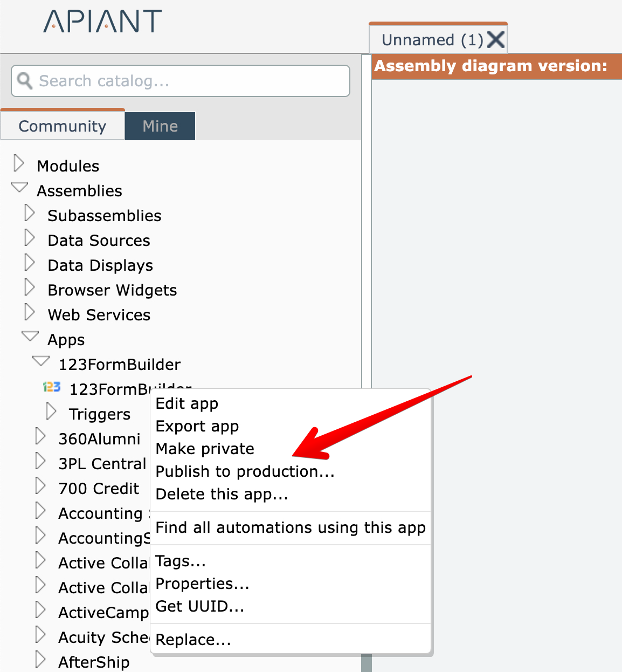
Task: Choose Edit app from context menu
Action: pos(186,403)
